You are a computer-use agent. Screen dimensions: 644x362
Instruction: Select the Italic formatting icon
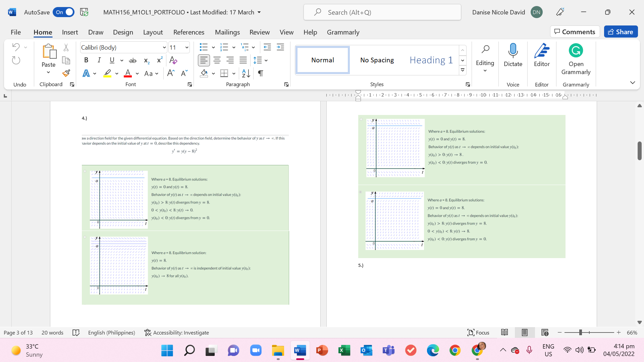click(x=99, y=61)
